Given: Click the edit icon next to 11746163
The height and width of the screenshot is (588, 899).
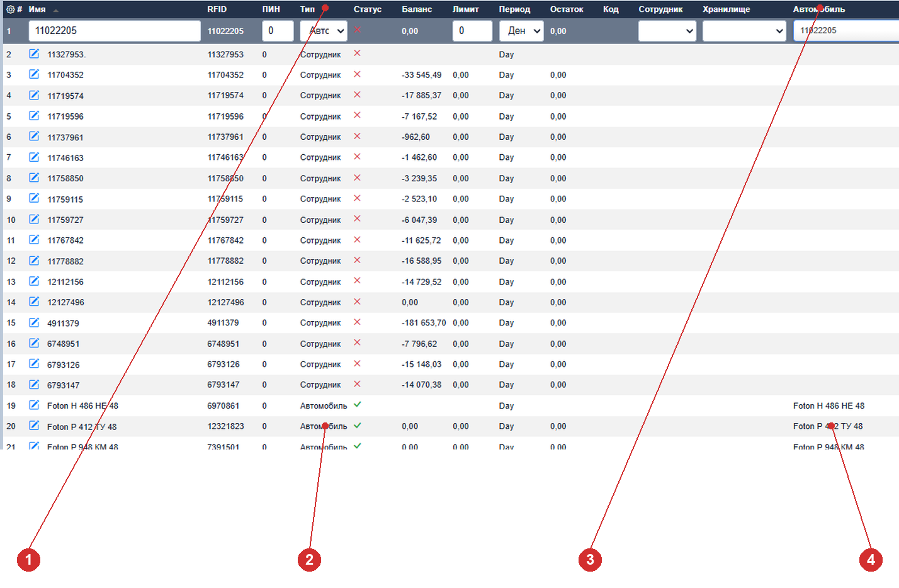Looking at the screenshot, I should [34, 157].
